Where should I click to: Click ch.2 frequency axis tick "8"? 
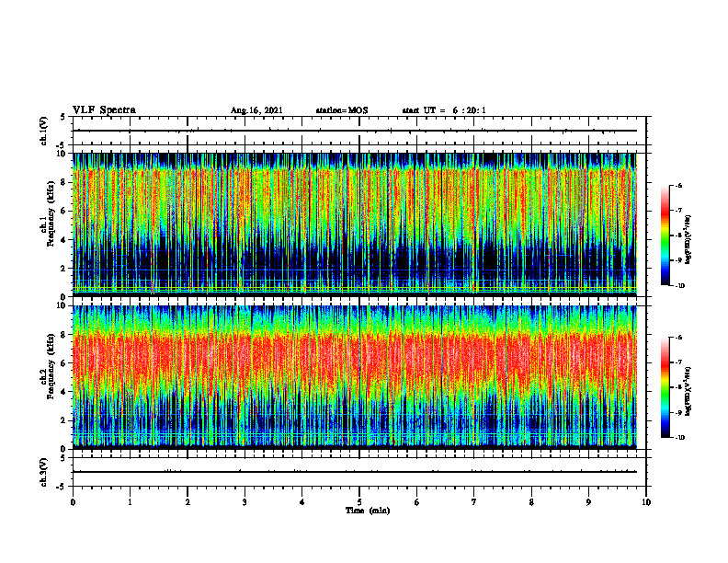[x=64, y=335]
